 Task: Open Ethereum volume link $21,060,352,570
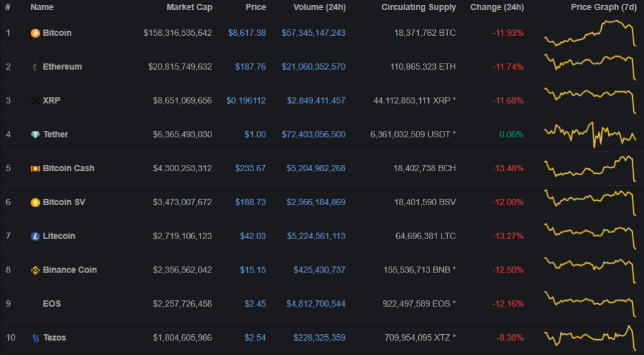(x=313, y=67)
